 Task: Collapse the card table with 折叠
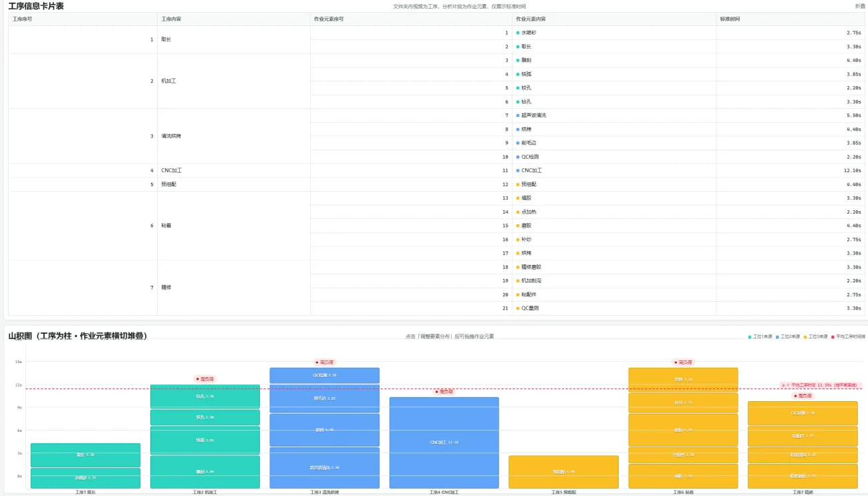pyautogui.click(x=859, y=6)
